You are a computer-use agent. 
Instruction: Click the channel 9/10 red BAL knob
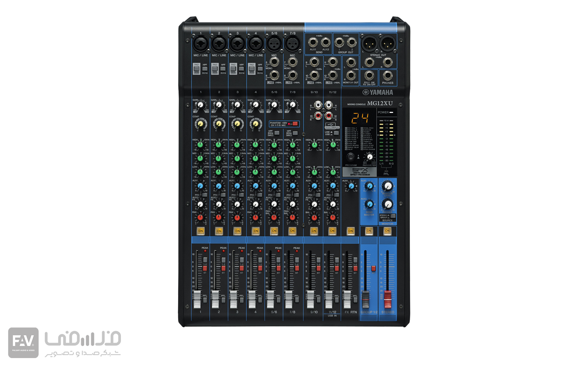click(314, 217)
